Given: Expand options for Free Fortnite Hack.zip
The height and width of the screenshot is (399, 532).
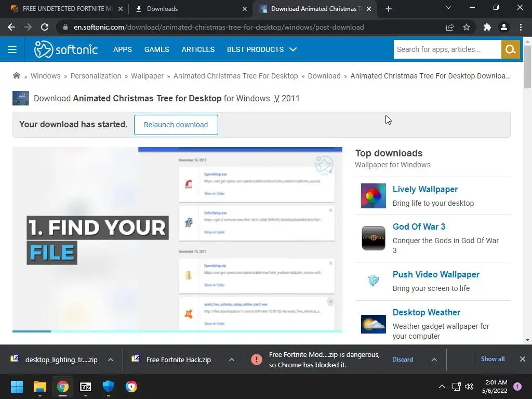Looking at the screenshot, I should [232, 360].
